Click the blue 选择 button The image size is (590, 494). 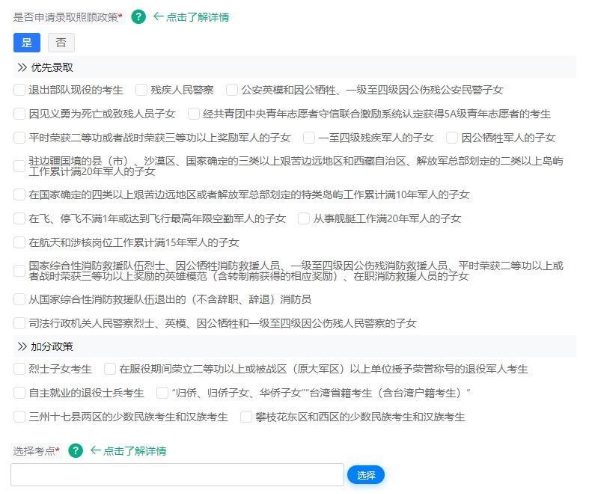click(x=366, y=475)
